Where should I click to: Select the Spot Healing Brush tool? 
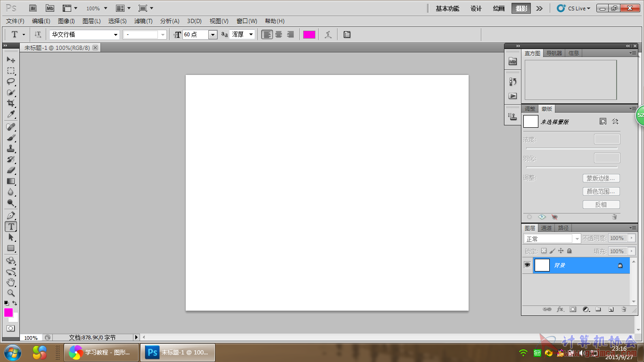point(11,127)
